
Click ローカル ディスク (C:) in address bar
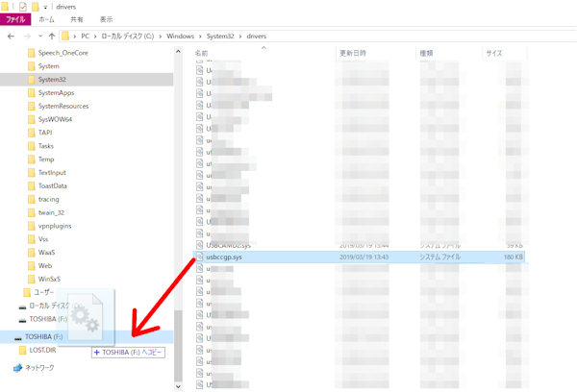[128, 37]
